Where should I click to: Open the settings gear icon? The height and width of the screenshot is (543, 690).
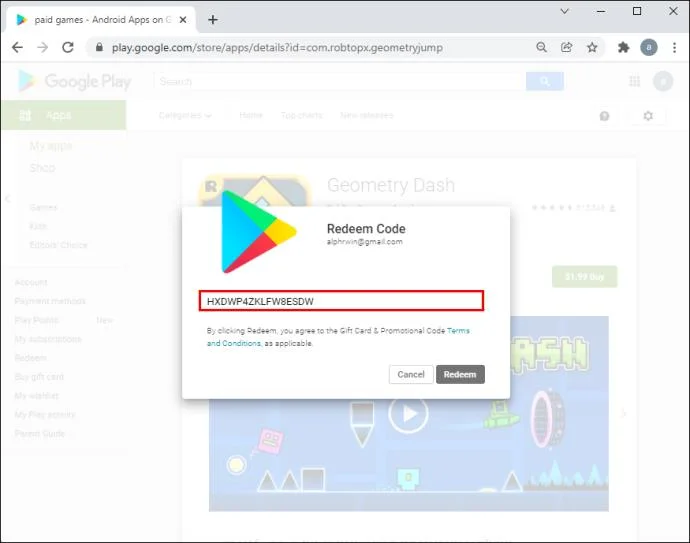[648, 116]
